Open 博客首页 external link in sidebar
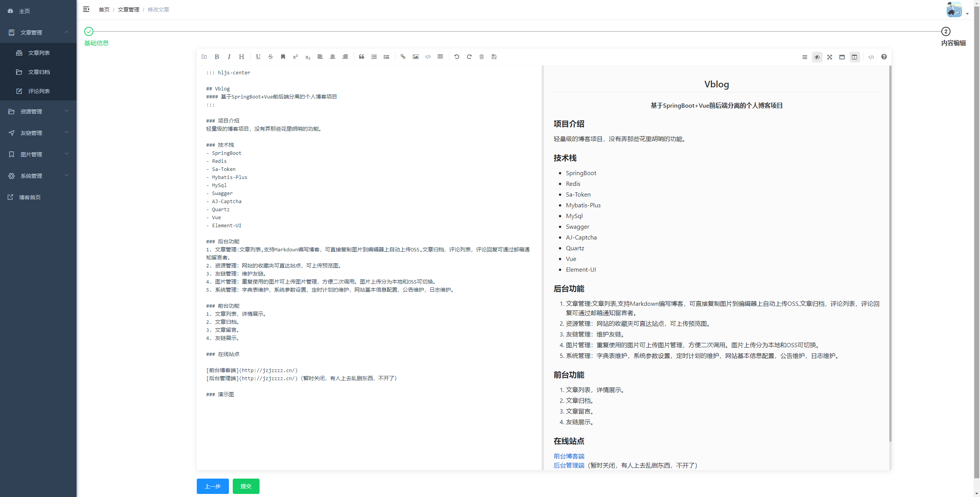 [x=38, y=197]
